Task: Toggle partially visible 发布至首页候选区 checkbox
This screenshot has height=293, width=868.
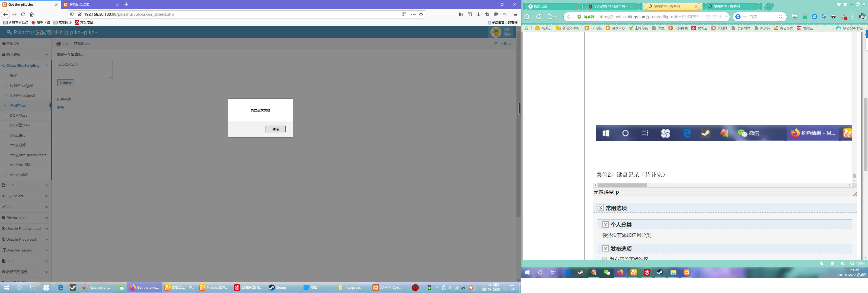Action: tap(605, 259)
